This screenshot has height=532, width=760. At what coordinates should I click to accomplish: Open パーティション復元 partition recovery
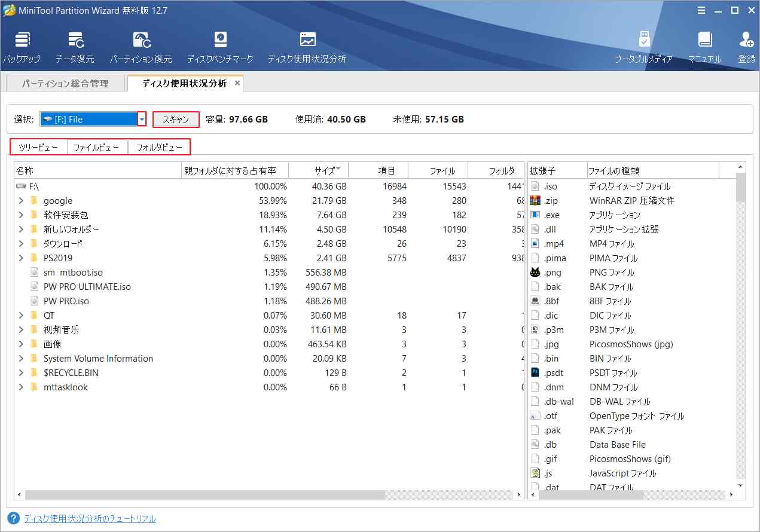(x=141, y=47)
